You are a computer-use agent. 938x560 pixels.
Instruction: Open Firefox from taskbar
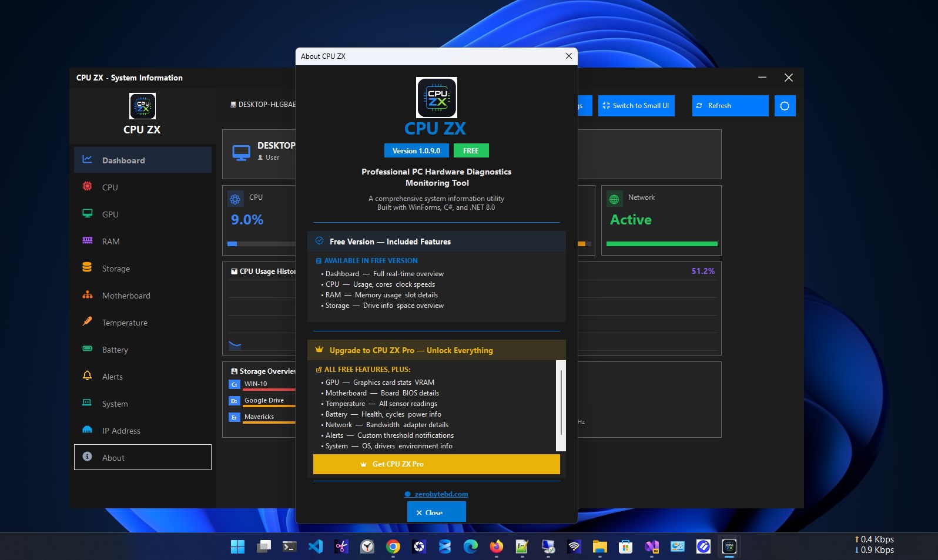[497, 546]
